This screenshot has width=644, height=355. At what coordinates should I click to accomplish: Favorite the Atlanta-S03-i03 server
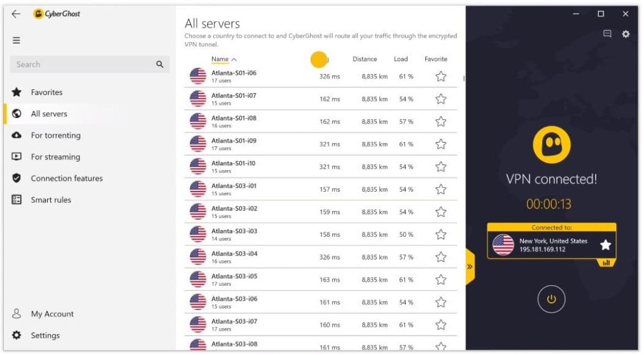coord(441,234)
